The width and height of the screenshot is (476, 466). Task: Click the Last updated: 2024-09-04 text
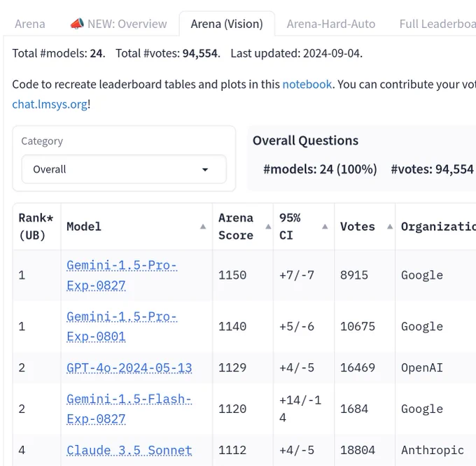[x=296, y=53]
